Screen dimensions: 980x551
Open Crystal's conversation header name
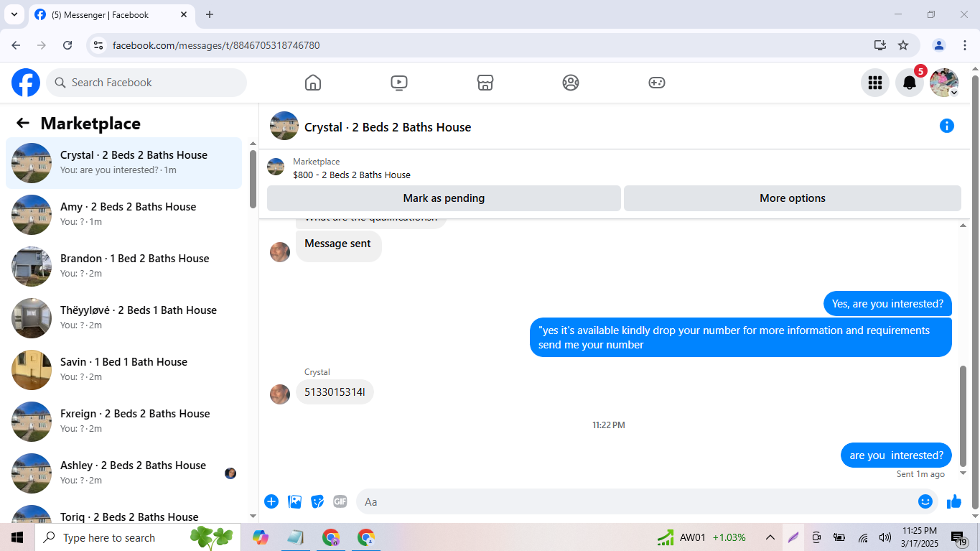click(x=388, y=127)
